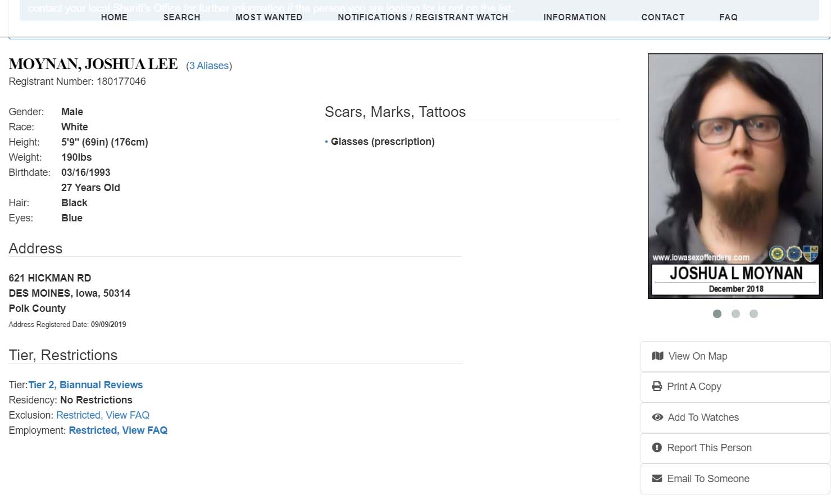Click the Print A Copy button
831x504 pixels.
coord(735,387)
